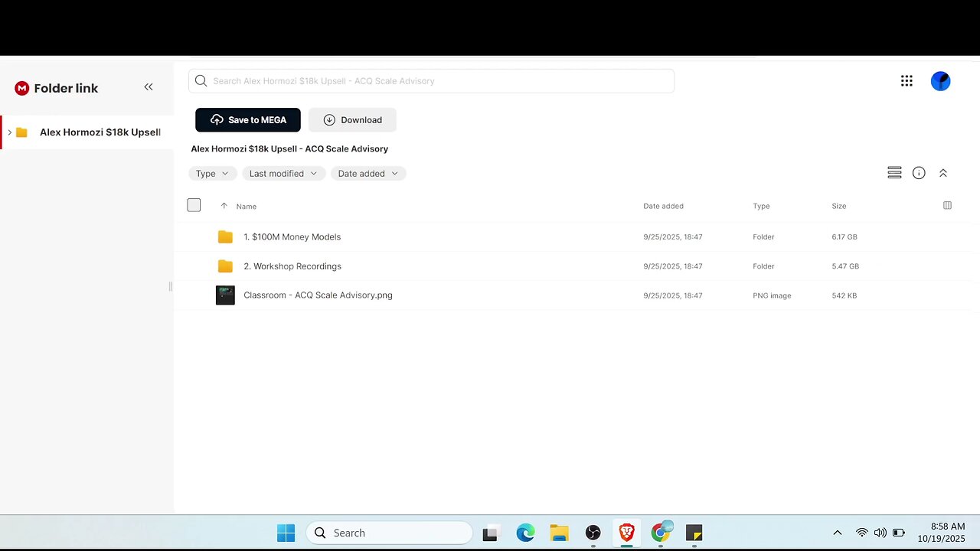This screenshot has width=980, height=551.
Task: Sort by the Date added column header
Action: 663,207
